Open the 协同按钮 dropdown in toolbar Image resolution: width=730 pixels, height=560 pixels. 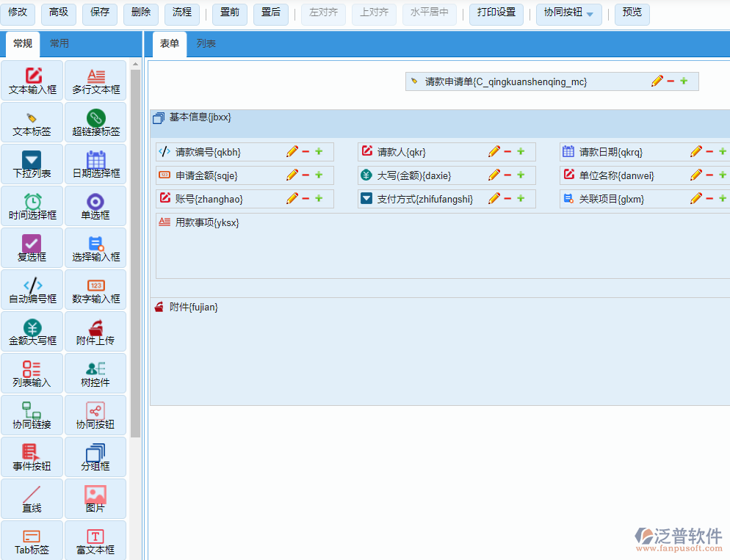pos(572,13)
